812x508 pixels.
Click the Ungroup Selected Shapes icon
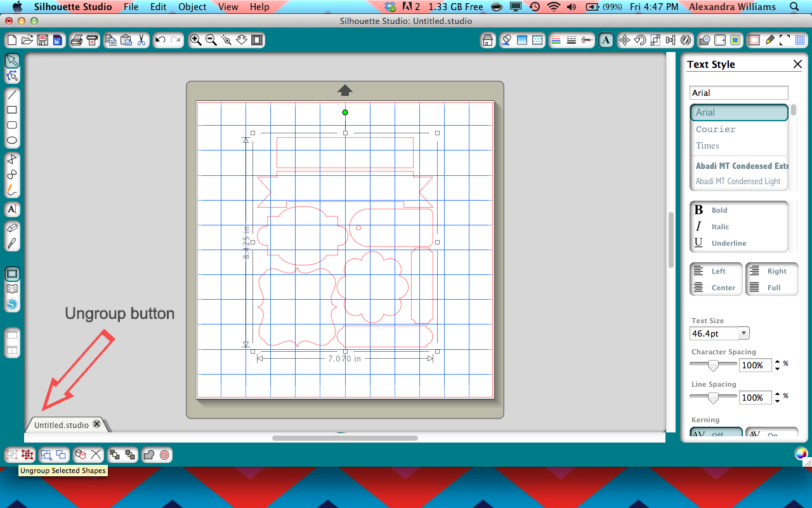(x=27, y=455)
